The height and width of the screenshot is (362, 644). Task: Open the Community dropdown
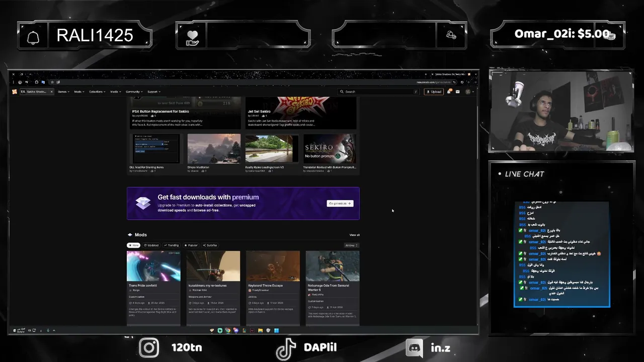[x=134, y=92]
